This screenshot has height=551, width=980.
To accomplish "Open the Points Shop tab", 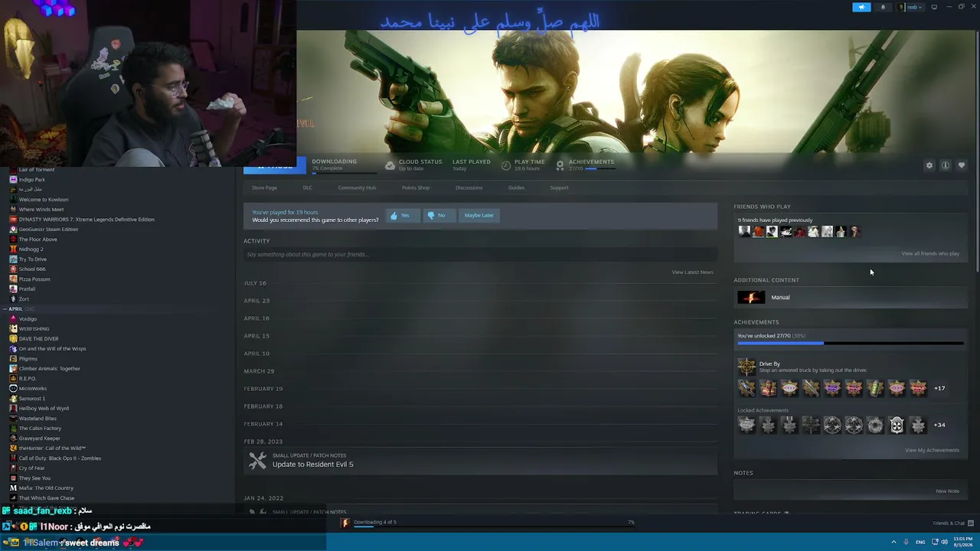I will (x=416, y=187).
